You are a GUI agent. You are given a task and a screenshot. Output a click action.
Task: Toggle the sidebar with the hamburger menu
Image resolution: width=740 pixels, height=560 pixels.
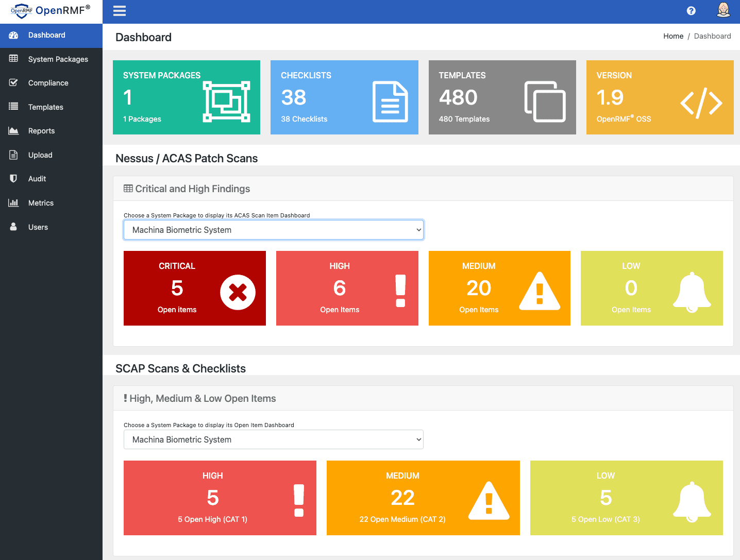click(119, 11)
